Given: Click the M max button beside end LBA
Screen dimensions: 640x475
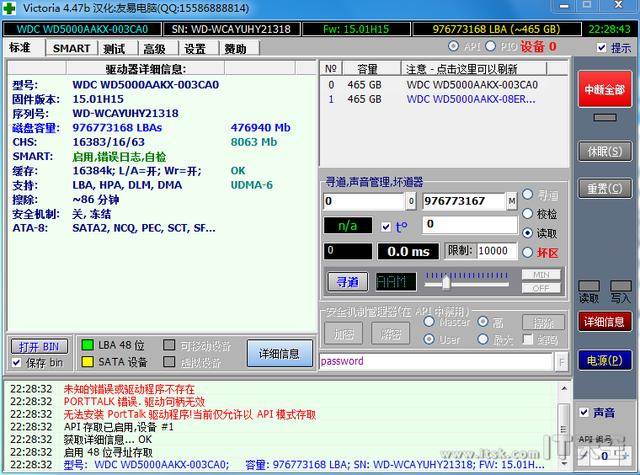Looking at the screenshot, I should pyautogui.click(x=511, y=201).
